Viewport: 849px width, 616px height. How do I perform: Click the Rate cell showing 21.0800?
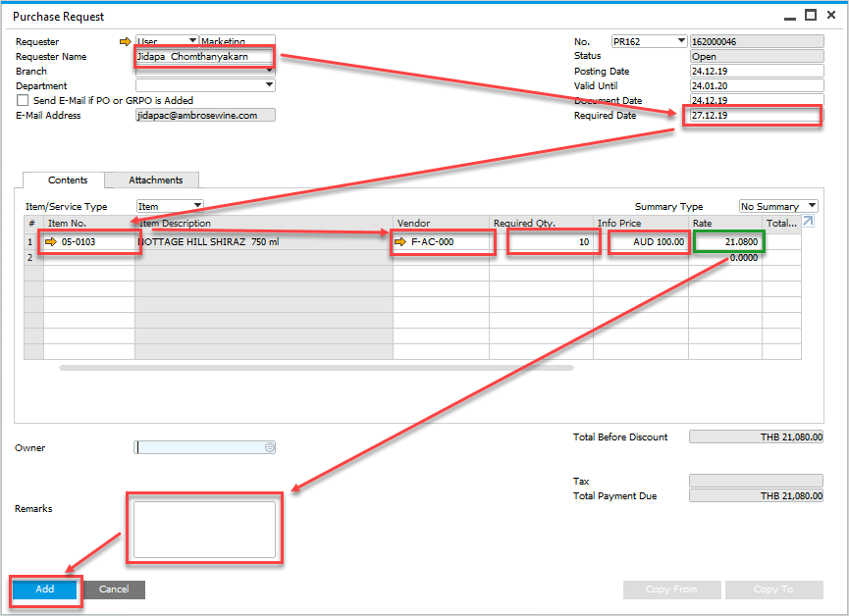725,242
